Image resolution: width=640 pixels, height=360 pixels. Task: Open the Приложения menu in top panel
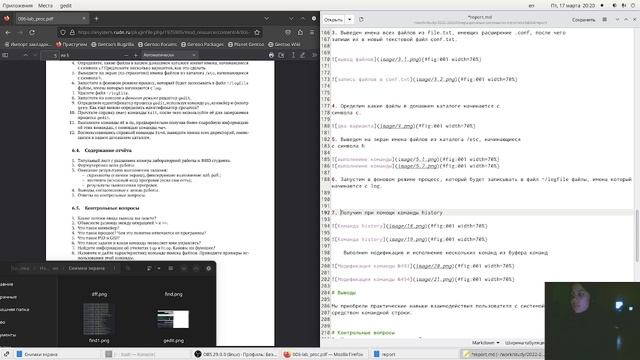click(x=18, y=5)
